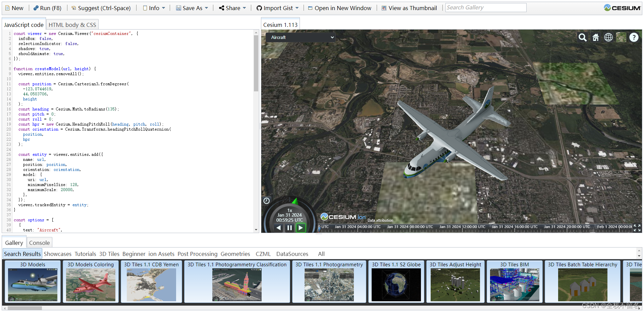Screen dimensions: 644x312
Task: Click Open in New Window
Action: pyautogui.click(x=339, y=8)
